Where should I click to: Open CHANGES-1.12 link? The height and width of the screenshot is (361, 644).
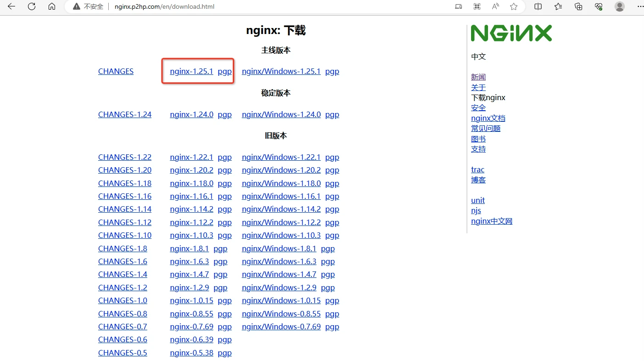(125, 222)
